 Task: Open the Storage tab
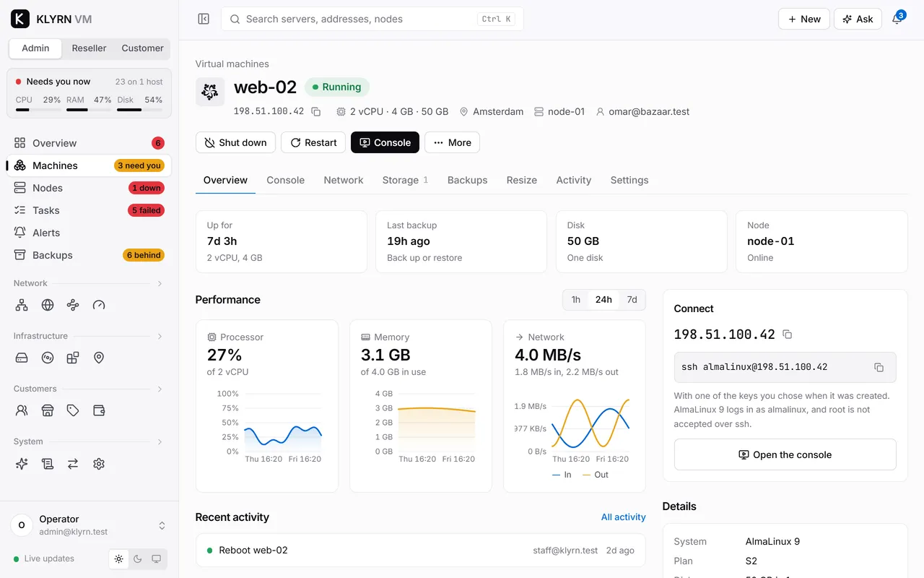point(405,180)
